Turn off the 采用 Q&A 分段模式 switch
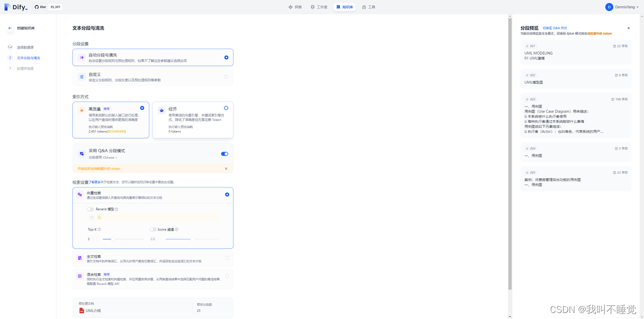 (224, 154)
